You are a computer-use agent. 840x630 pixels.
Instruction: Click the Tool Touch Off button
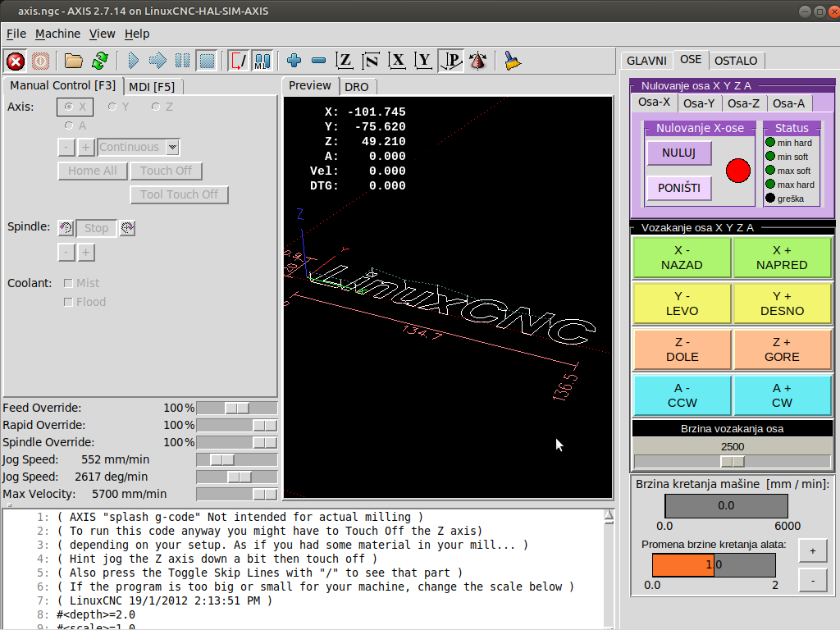point(179,194)
